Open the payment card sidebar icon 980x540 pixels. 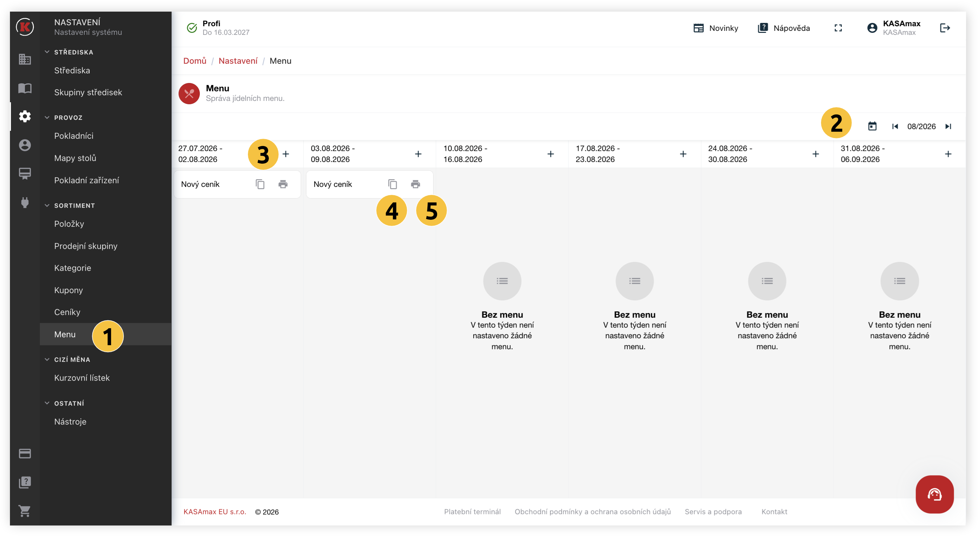point(25,454)
